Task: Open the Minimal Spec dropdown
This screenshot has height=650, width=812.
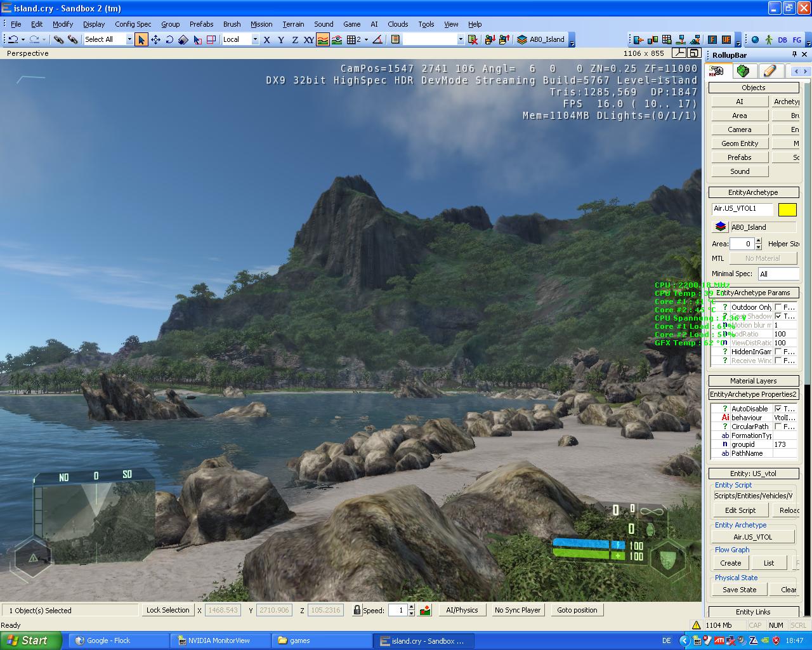Action: pos(778,274)
